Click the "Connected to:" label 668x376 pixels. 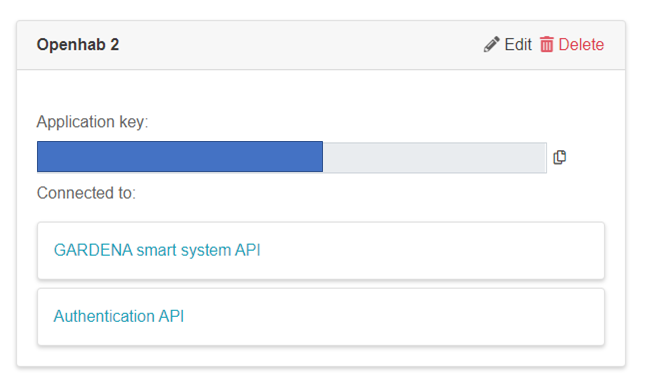click(x=86, y=193)
